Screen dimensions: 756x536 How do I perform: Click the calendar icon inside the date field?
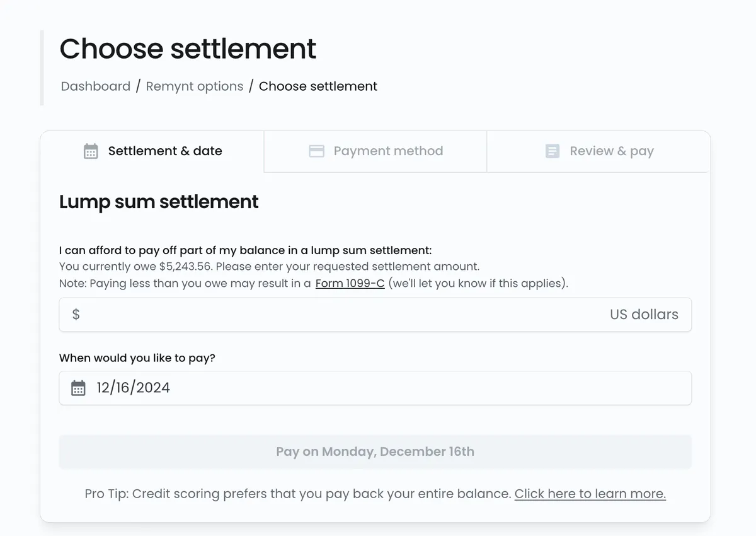[78, 388]
